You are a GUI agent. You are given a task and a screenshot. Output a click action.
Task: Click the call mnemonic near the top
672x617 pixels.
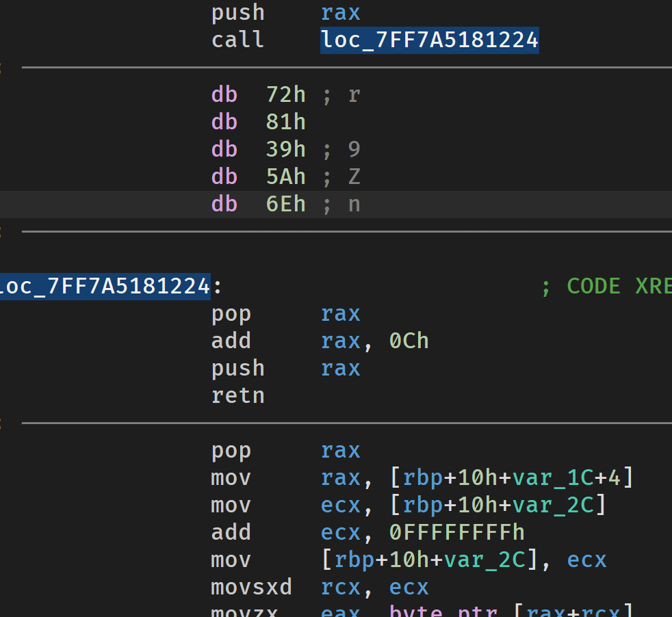point(237,40)
